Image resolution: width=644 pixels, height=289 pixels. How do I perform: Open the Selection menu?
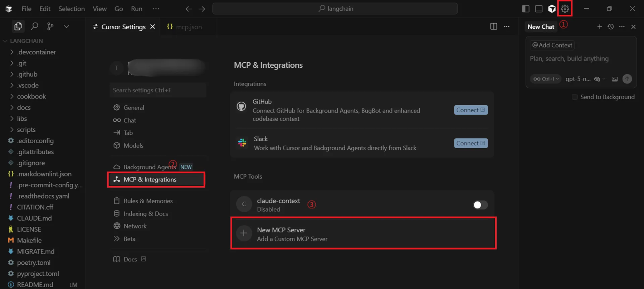tap(72, 9)
